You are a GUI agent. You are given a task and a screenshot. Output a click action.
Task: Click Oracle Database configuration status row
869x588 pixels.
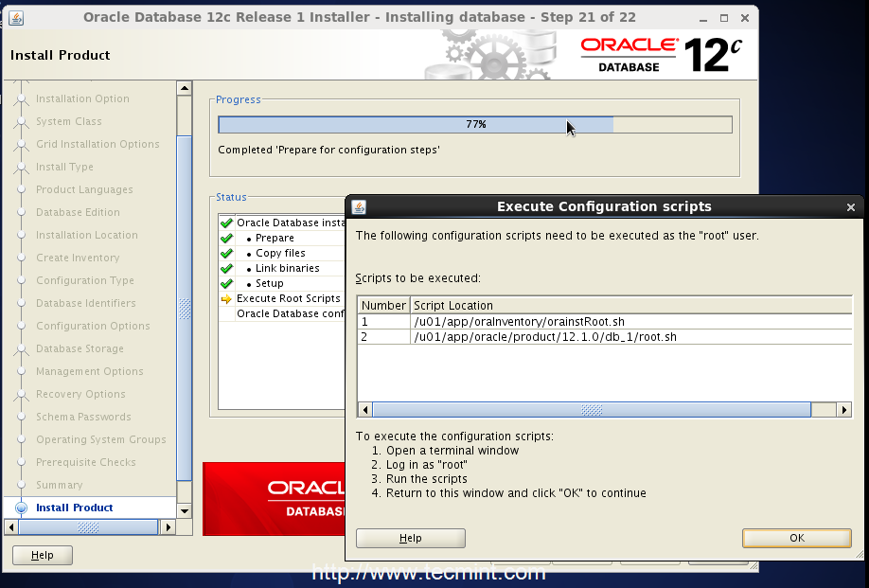click(x=282, y=313)
